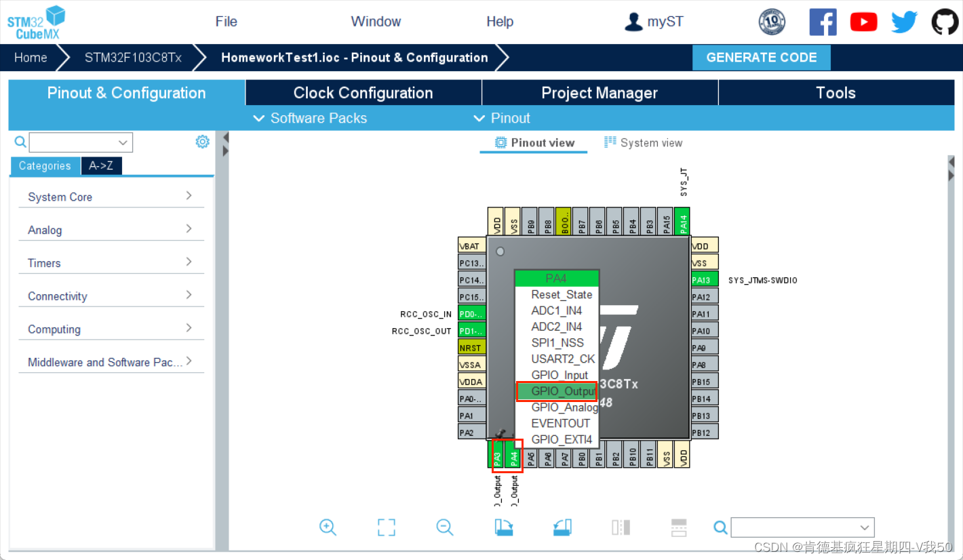963x560 pixels.
Task: Expand Timers category
Action: (x=111, y=263)
